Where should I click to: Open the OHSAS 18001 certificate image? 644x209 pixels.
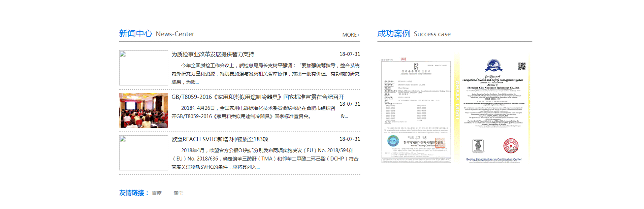(x=492, y=109)
